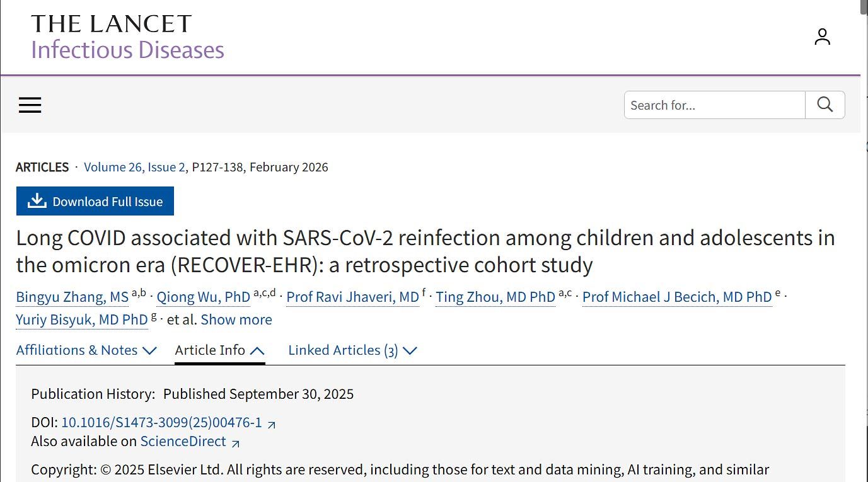Select author Prof Ravi Jhaveri, MD
The image size is (868, 482).
click(x=352, y=297)
